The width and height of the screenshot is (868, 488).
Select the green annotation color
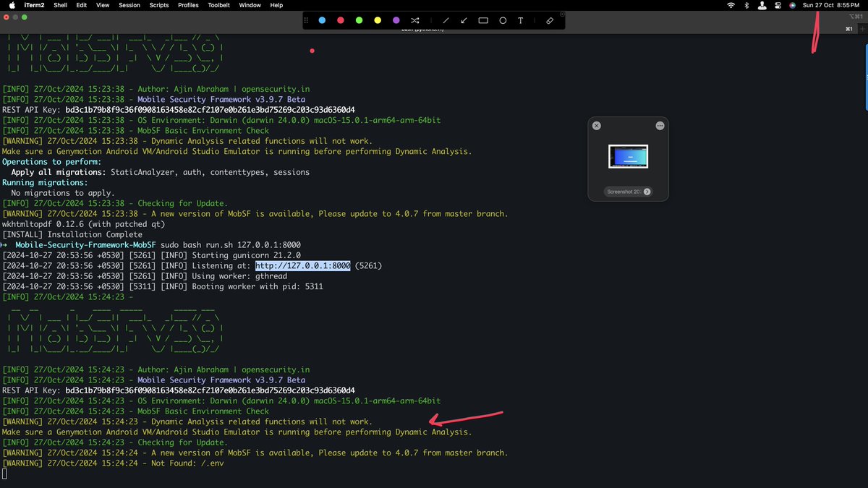click(359, 20)
